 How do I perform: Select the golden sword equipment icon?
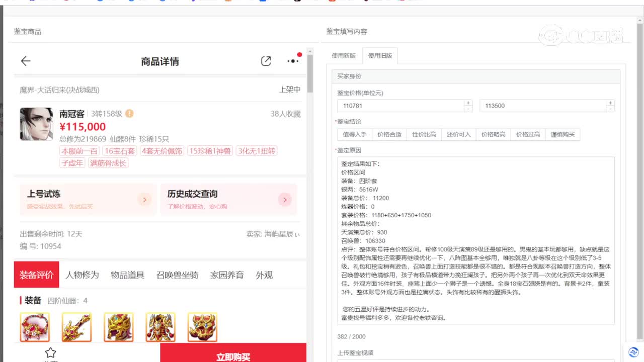76,327
